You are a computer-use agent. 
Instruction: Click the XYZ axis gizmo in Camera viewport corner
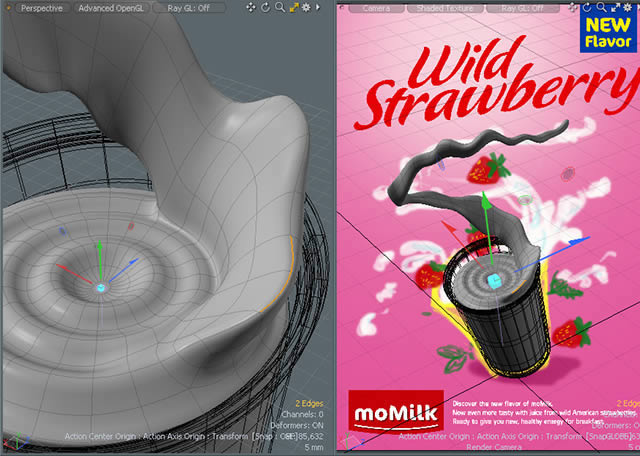tap(351, 440)
